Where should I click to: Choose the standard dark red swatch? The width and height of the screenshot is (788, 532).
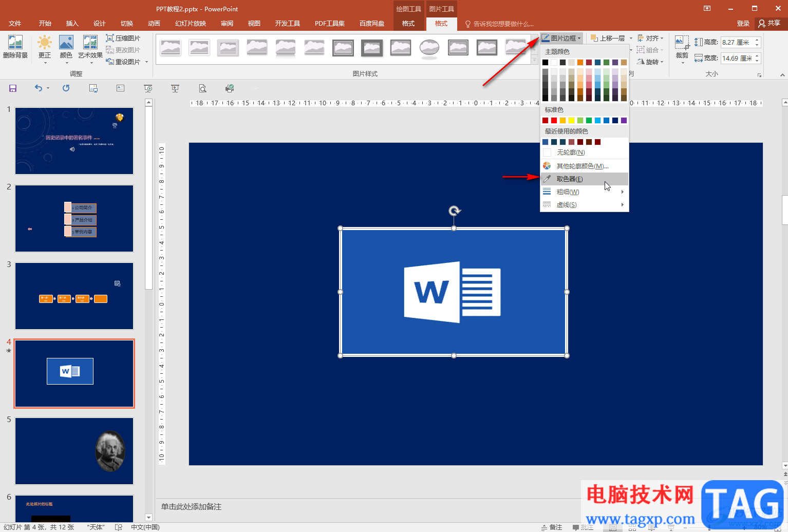pos(545,121)
